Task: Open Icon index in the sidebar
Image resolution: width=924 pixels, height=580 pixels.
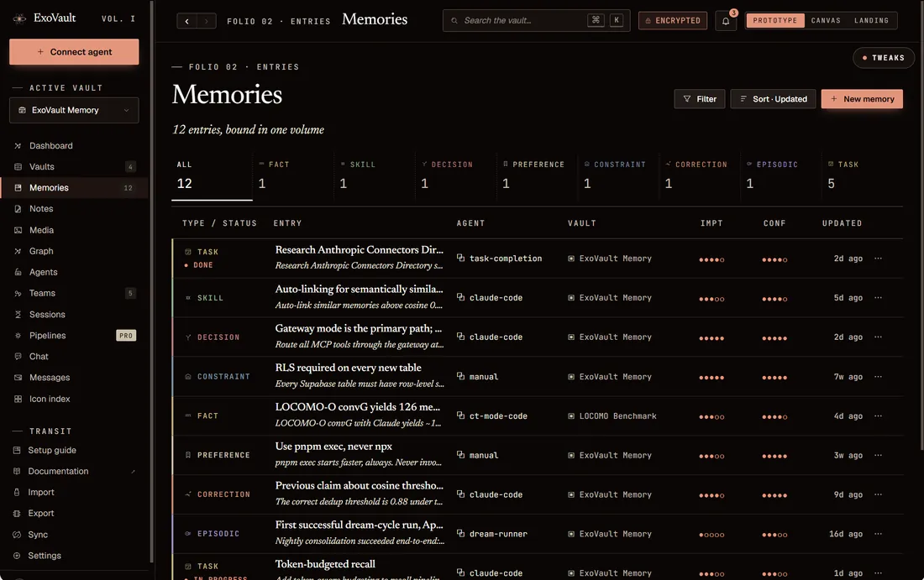Action: click(x=74, y=399)
